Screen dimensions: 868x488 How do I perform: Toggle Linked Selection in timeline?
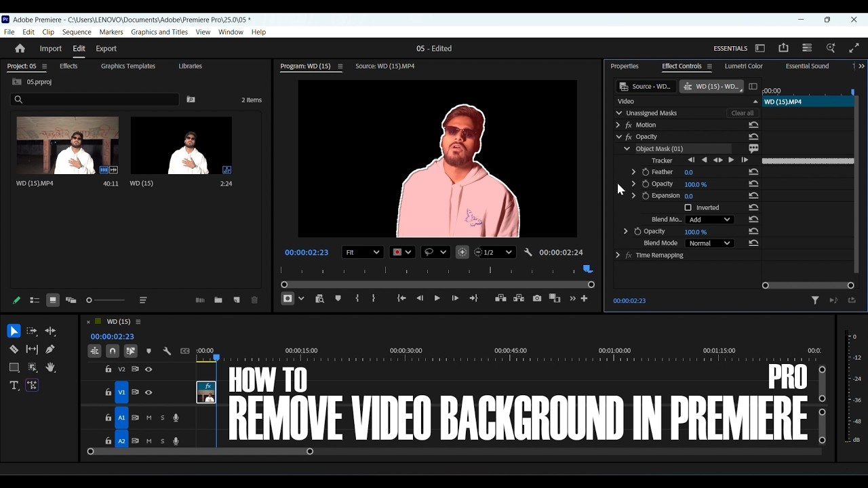tap(130, 351)
